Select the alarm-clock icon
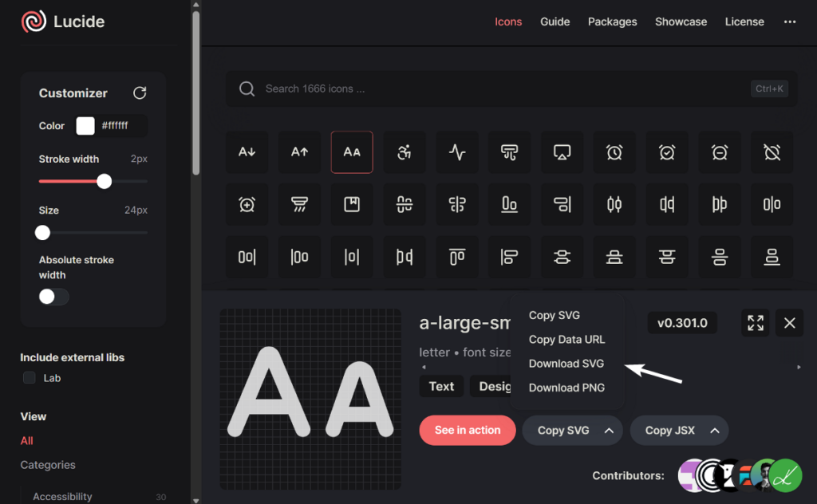 tap(614, 152)
